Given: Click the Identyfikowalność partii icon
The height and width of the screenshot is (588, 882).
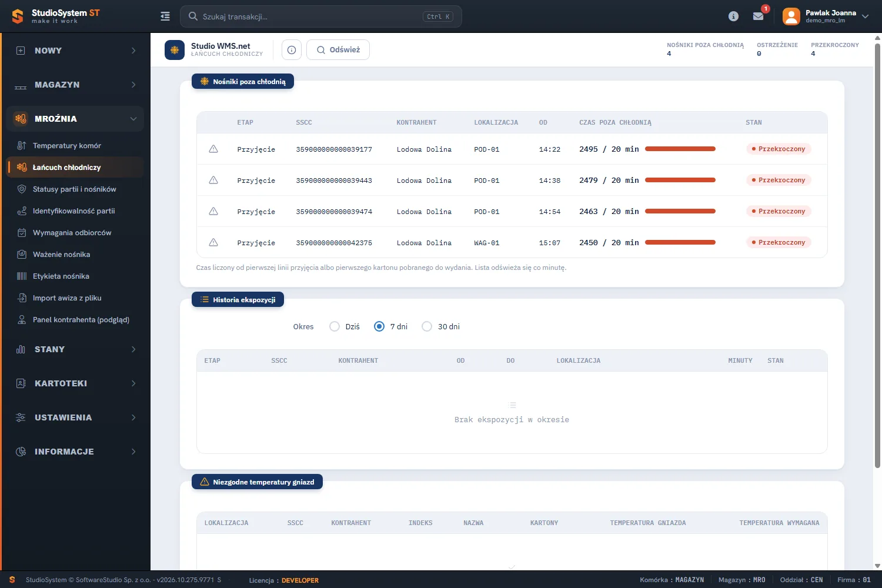Looking at the screenshot, I should click(22, 211).
